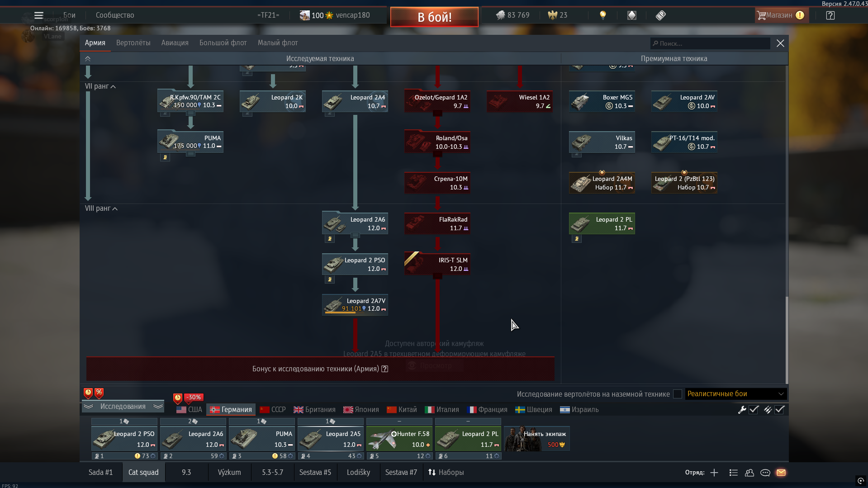Select the Cat squad preset

point(143,473)
